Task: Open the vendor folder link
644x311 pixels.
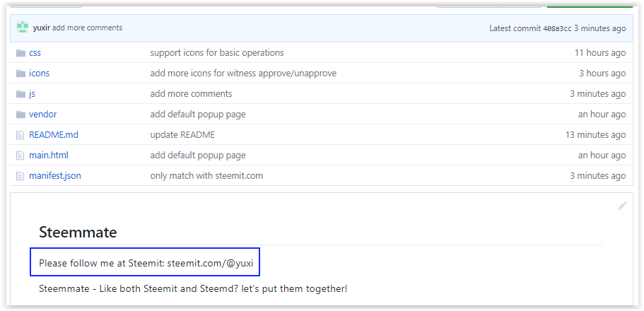Action: pyautogui.click(x=42, y=115)
